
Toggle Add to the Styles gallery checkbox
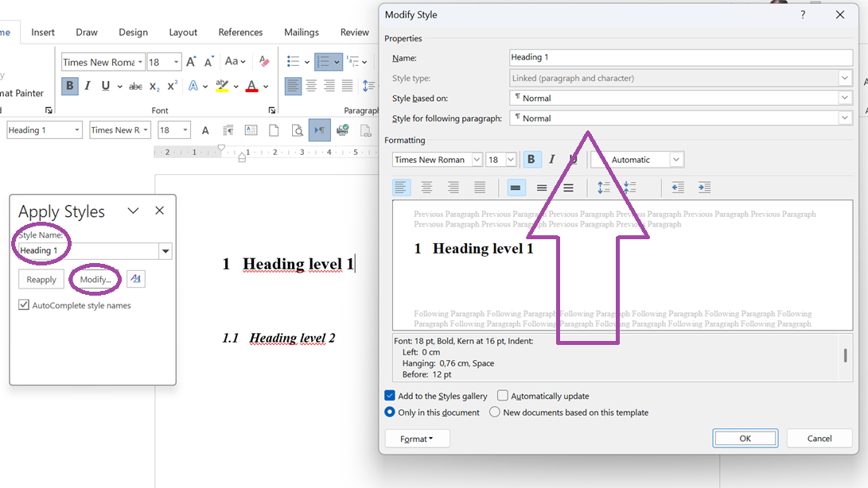(390, 396)
